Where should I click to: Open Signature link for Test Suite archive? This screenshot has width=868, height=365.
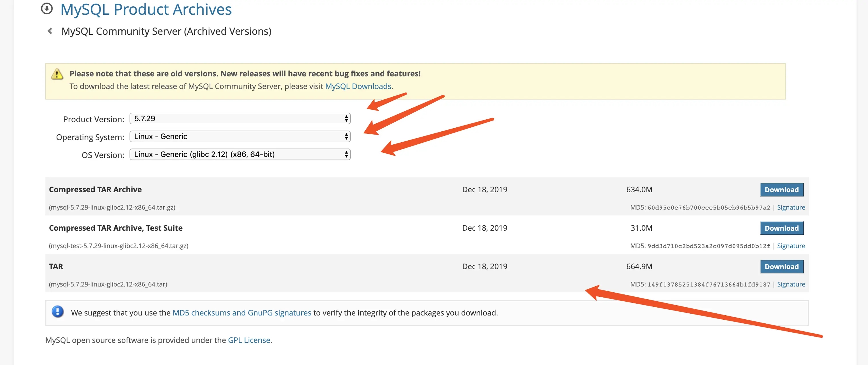coord(790,246)
